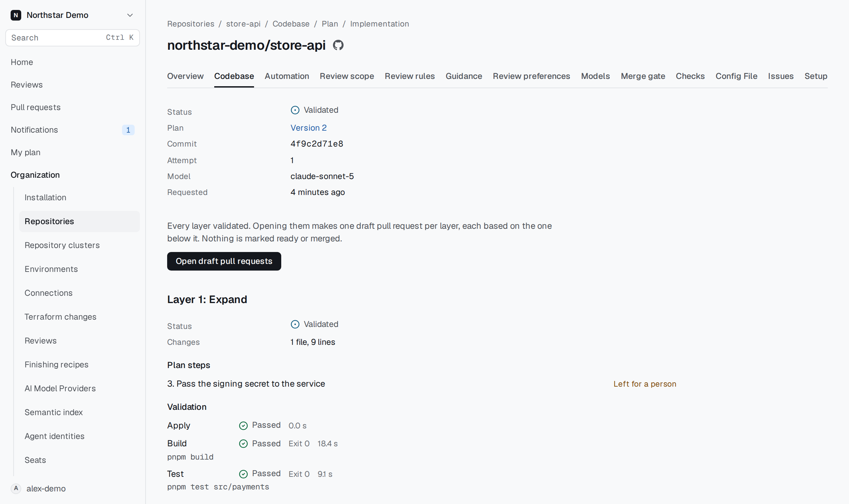Switch to the Automation tab
The width and height of the screenshot is (849, 504).
[x=287, y=76]
